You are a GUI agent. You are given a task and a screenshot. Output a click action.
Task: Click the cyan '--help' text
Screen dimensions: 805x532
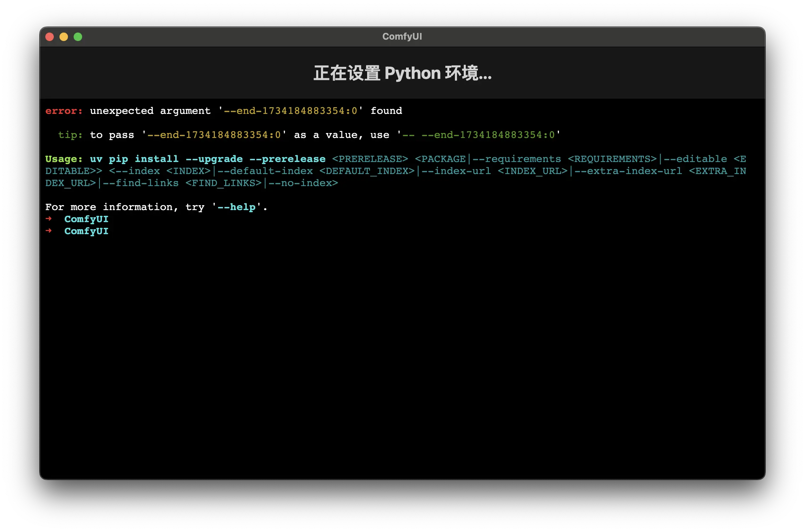236,207
